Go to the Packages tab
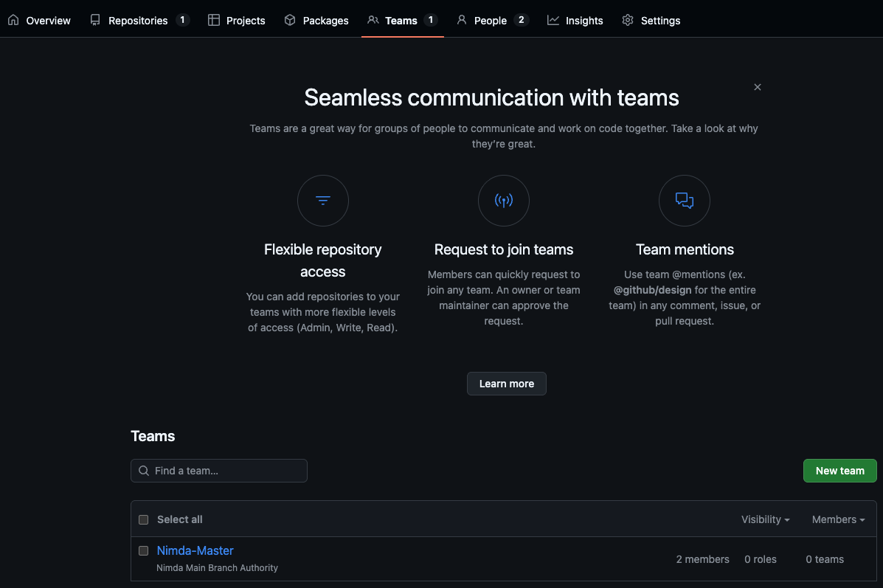 coord(316,20)
